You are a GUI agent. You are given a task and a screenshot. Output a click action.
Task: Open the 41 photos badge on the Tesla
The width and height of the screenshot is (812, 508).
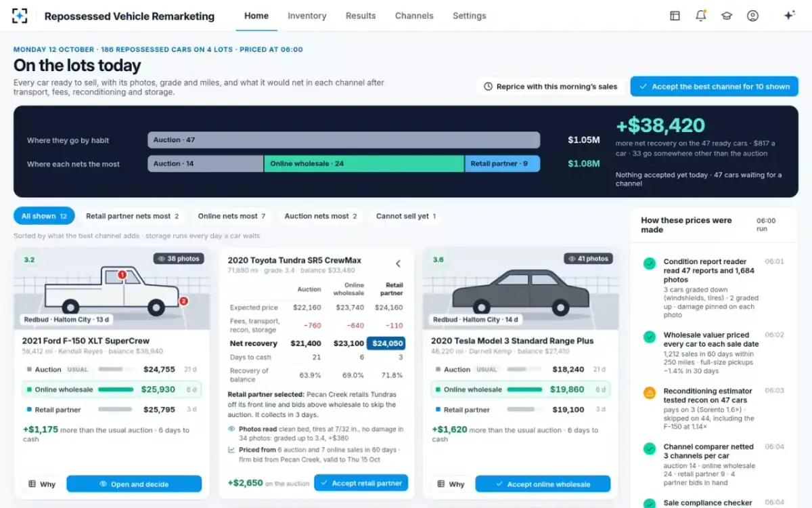click(x=588, y=258)
